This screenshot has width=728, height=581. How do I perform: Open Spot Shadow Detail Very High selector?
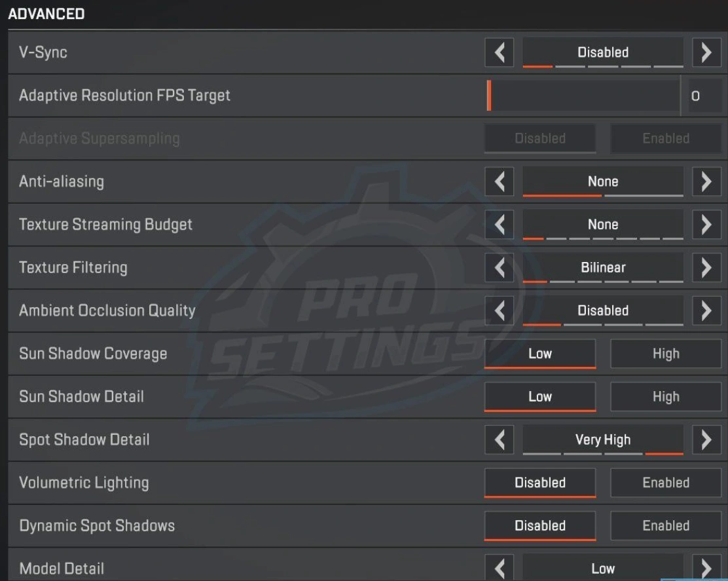(602, 440)
